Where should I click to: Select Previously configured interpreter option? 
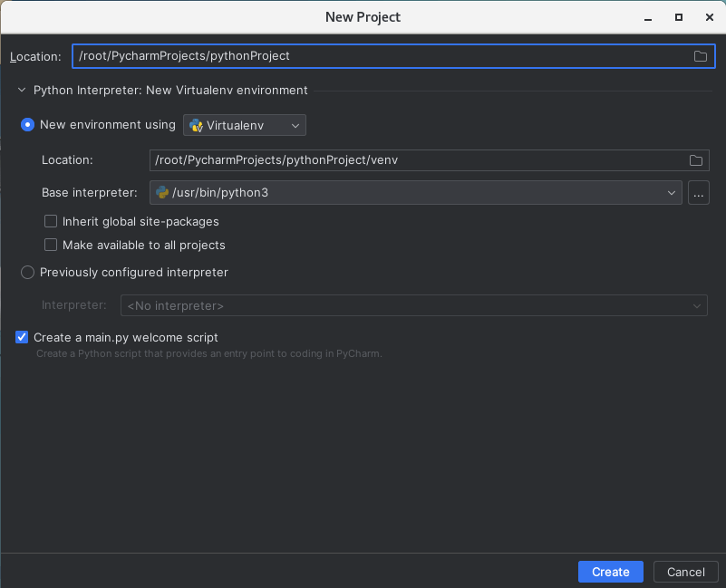pos(28,272)
